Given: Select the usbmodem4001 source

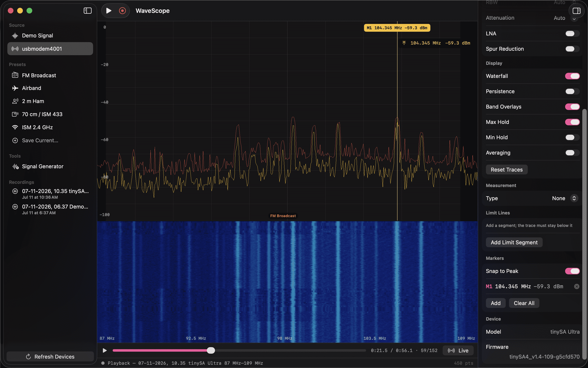Looking at the screenshot, I should click(x=50, y=49).
